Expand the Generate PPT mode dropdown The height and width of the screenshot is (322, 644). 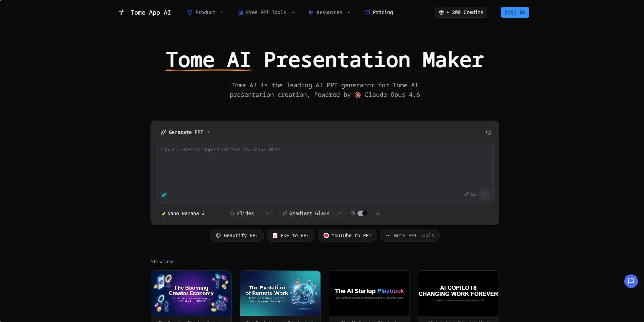click(186, 132)
